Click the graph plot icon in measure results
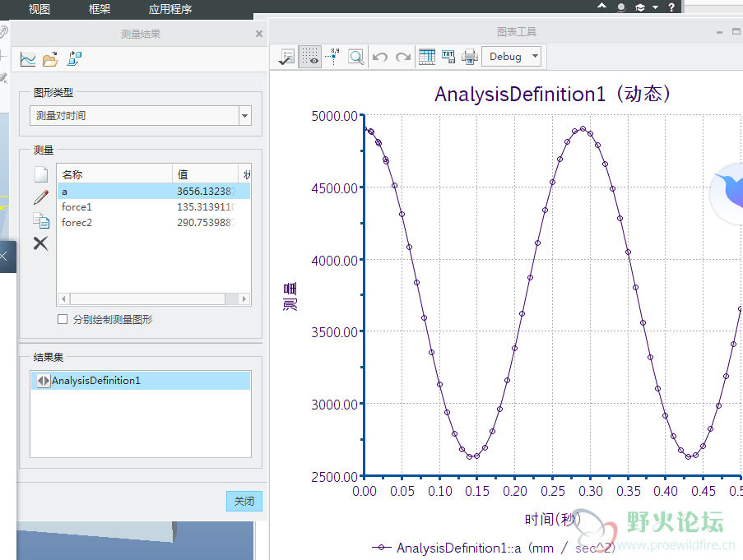 pyautogui.click(x=28, y=59)
